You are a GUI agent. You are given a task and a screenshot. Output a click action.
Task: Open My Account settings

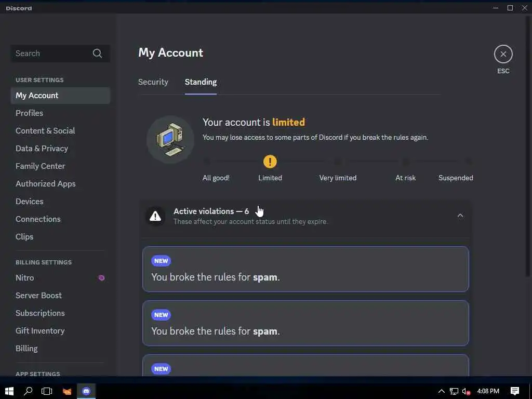coord(60,96)
